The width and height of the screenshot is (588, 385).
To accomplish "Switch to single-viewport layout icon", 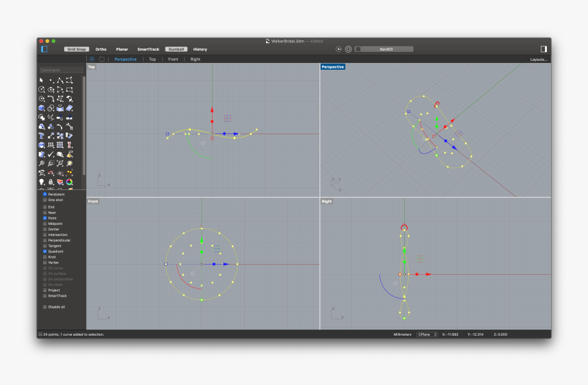I will [102, 59].
